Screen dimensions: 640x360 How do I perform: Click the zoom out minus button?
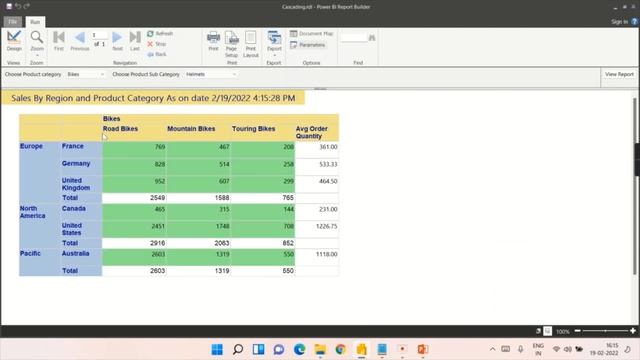point(578,331)
